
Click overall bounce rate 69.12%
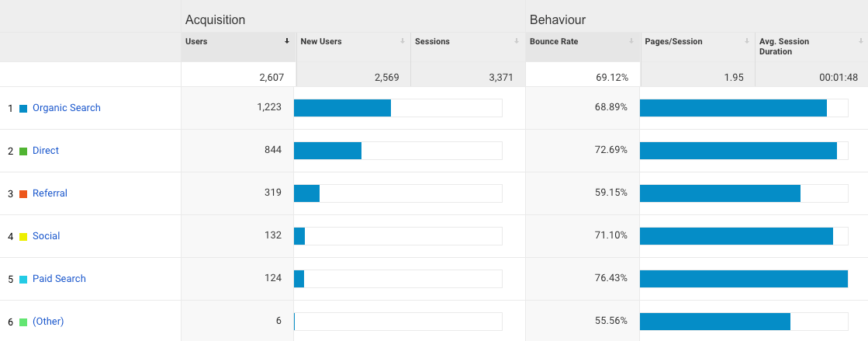(612, 78)
